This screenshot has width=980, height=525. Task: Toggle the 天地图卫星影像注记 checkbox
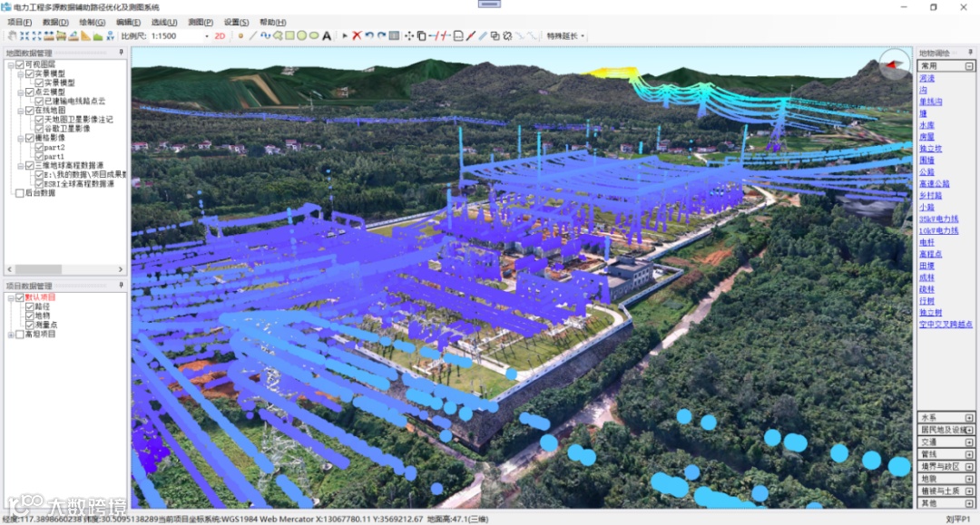click(39, 119)
